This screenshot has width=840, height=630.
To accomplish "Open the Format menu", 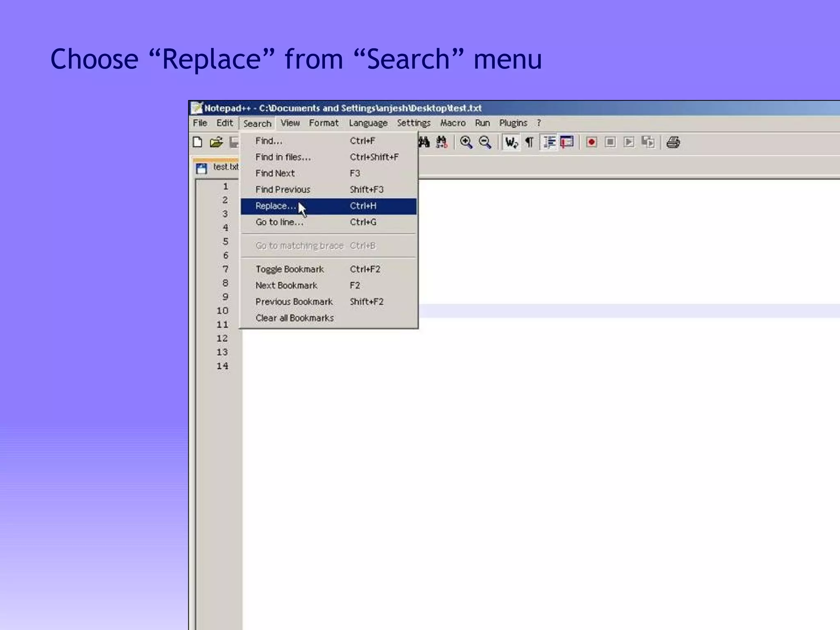I will (324, 123).
